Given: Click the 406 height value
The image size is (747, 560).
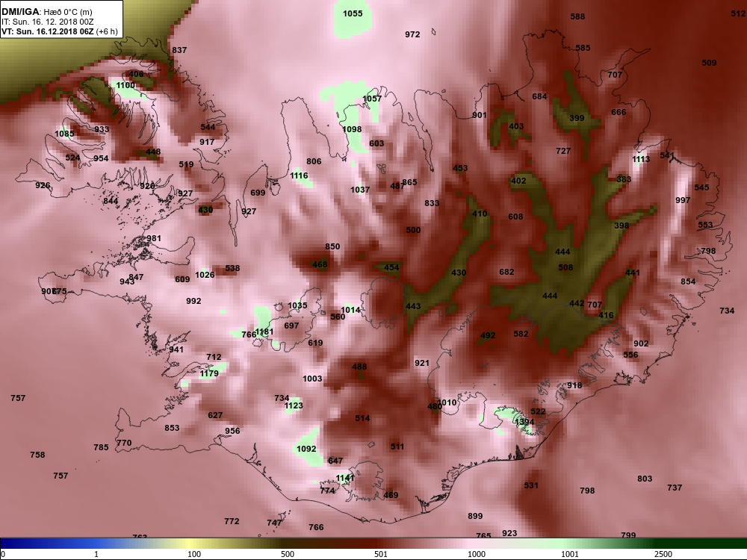Looking at the screenshot, I should [136, 74].
